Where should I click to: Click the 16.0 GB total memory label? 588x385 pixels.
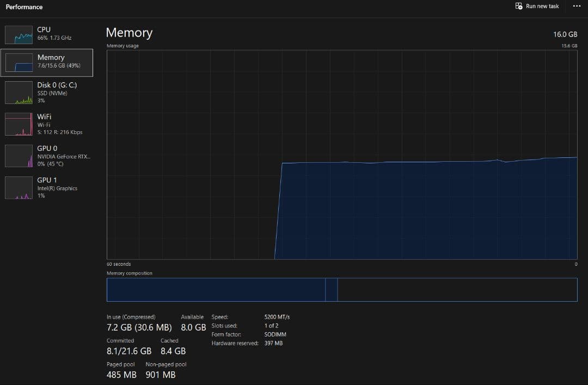565,34
